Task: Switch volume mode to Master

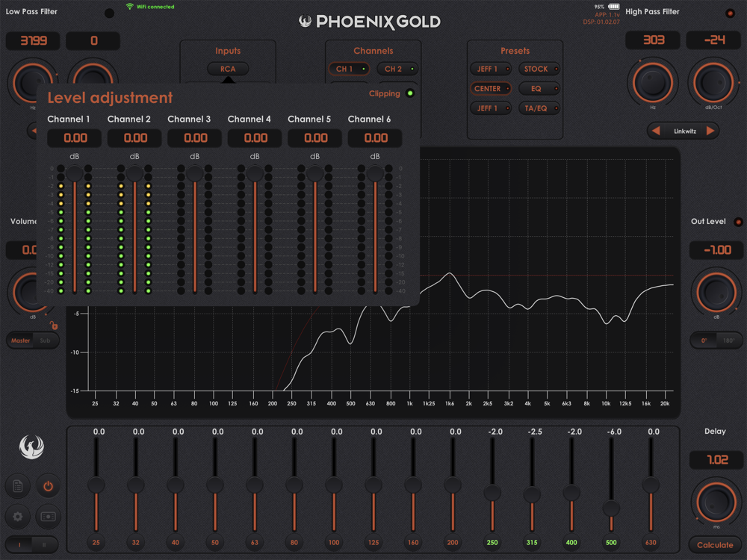Action: [20, 340]
